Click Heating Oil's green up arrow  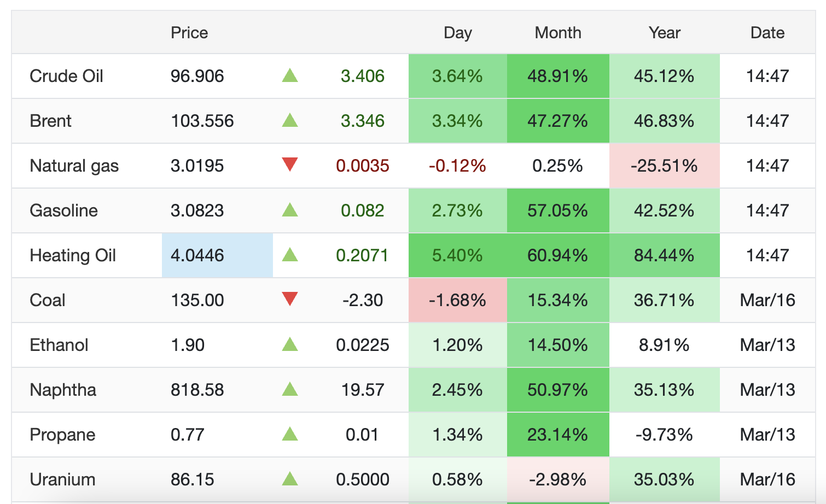(289, 255)
